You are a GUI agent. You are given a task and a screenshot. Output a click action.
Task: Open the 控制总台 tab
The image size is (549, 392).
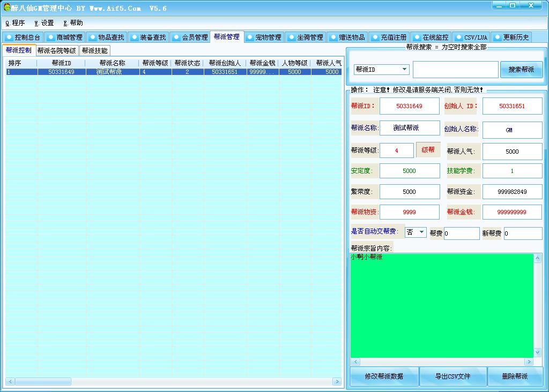click(x=23, y=37)
